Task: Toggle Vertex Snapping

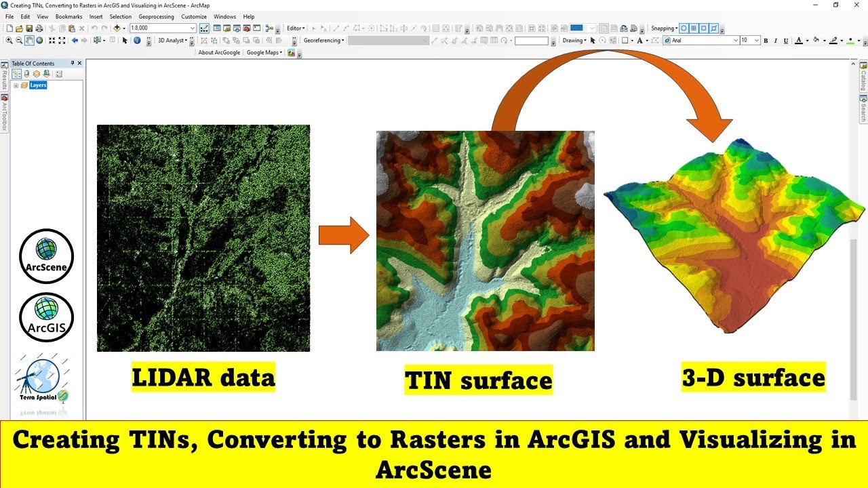Action: 704,28
